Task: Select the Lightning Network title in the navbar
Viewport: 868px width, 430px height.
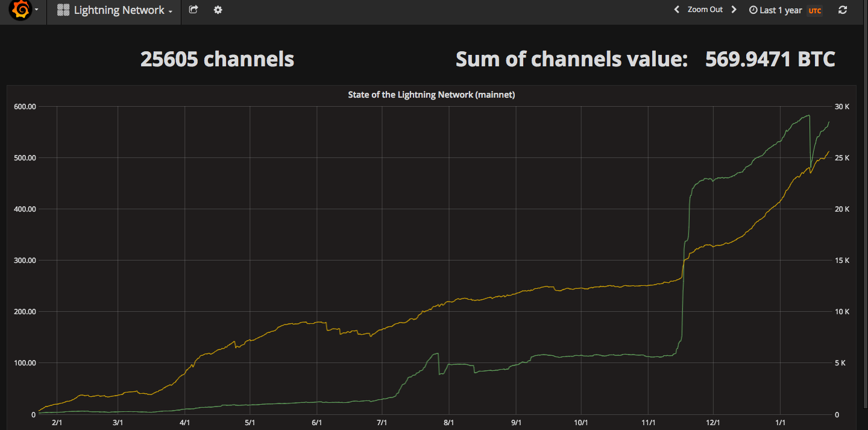Action: point(118,10)
